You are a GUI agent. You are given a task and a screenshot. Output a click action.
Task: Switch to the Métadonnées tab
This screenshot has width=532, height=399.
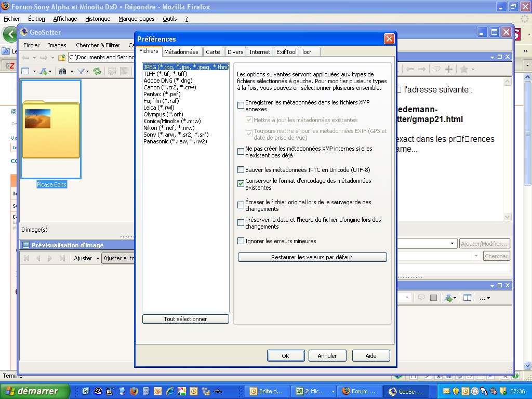coord(181,52)
